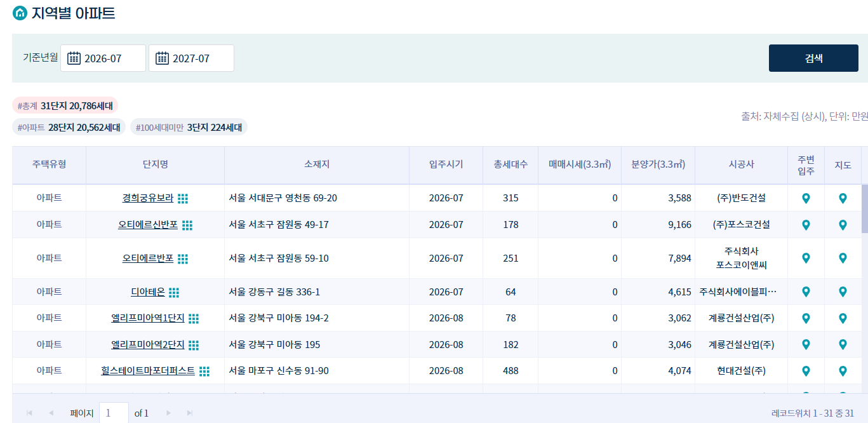Click the 검색 search button
The width and height of the screenshot is (868, 423).
tap(813, 58)
